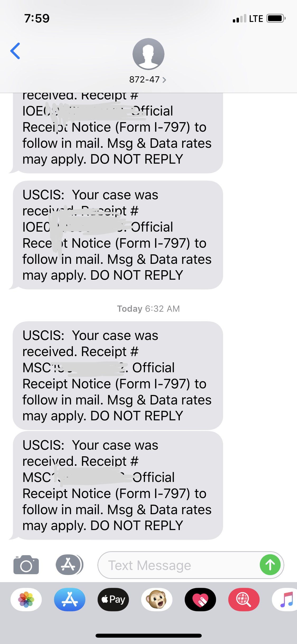Tap the Today 6:32 AM timestamp
Screen dimensions: 297x644
[x=148, y=309]
